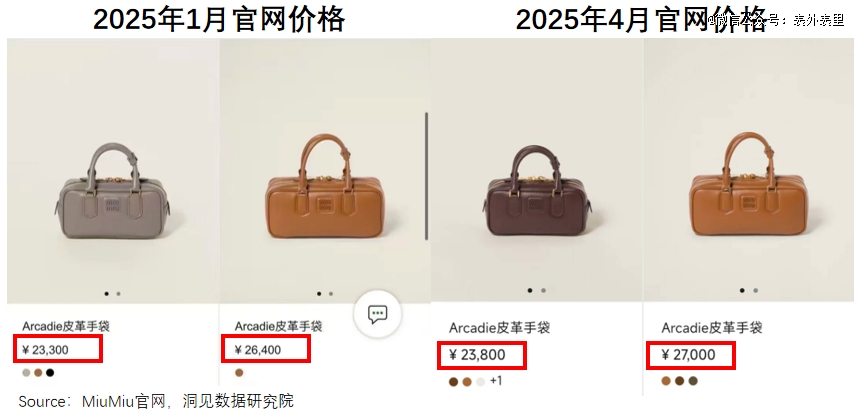Open the chat bubble support icon
Image resolution: width=863 pixels, height=414 pixels.
click(x=378, y=314)
